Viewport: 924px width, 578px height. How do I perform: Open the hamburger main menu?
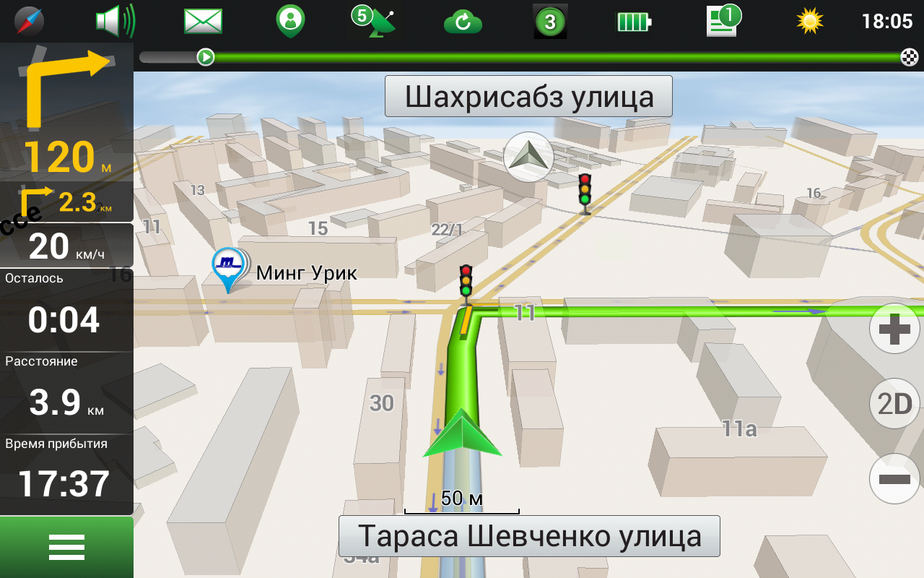tap(66, 547)
